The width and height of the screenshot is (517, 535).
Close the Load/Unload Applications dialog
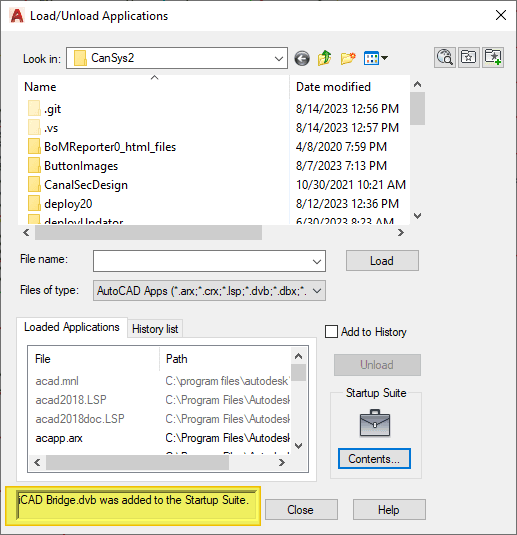pos(501,15)
